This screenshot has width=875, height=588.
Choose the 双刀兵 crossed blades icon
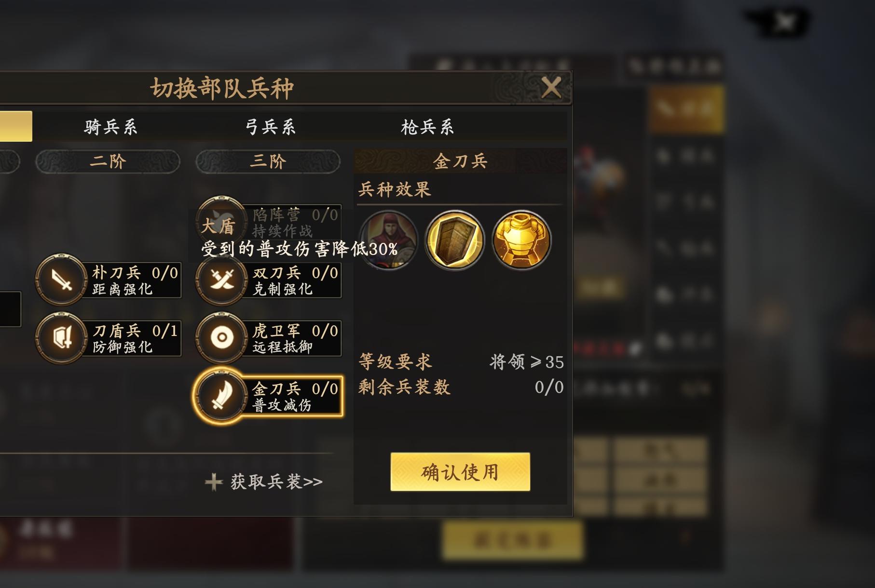point(222,280)
